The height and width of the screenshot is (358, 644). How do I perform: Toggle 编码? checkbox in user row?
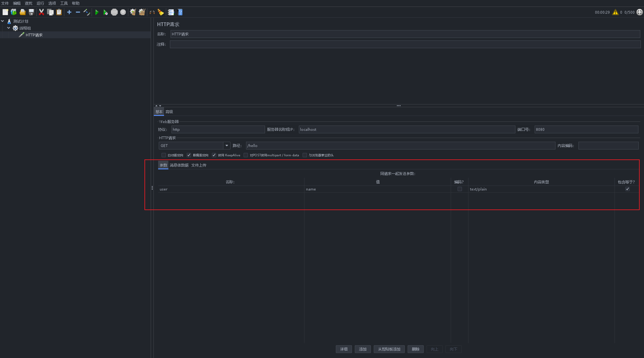[460, 189]
